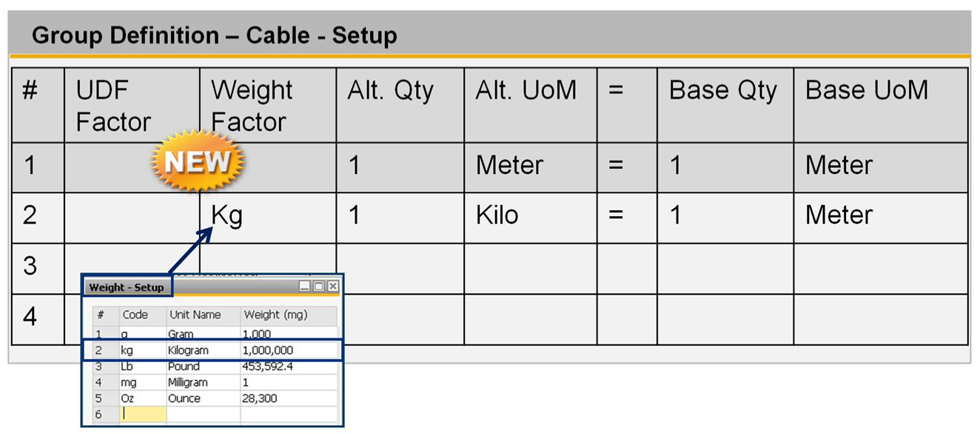Click the Code column header
Image resolution: width=980 pixels, height=434 pixels.
pos(135,313)
